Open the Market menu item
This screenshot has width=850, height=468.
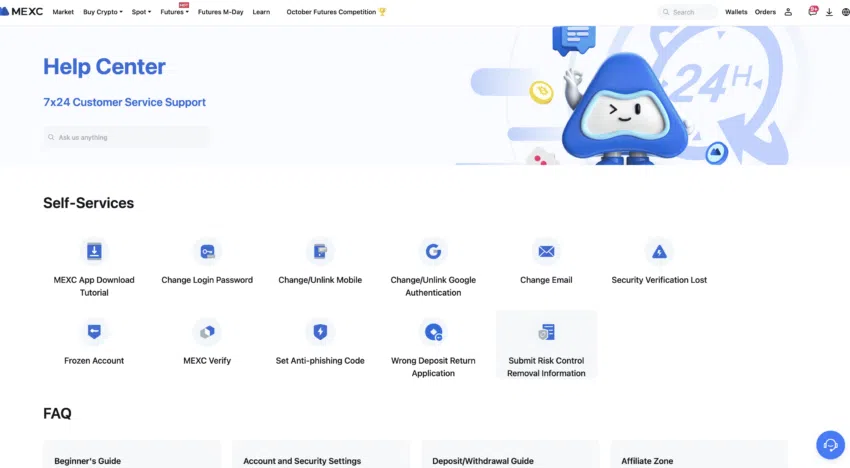(x=63, y=12)
